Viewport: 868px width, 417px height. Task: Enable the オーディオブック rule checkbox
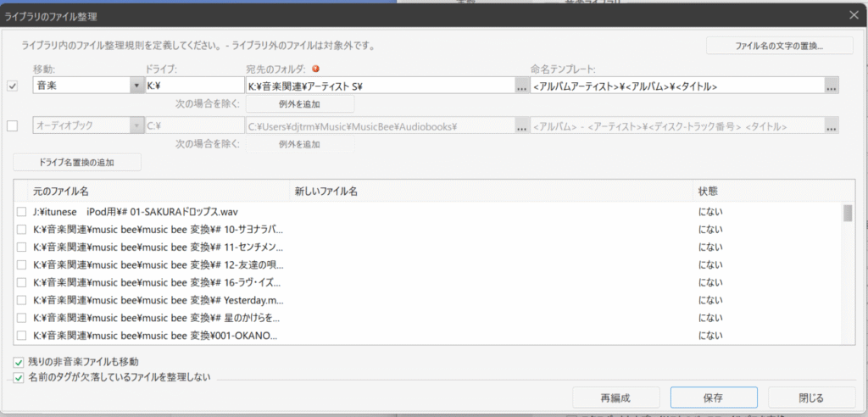point(12,126)
